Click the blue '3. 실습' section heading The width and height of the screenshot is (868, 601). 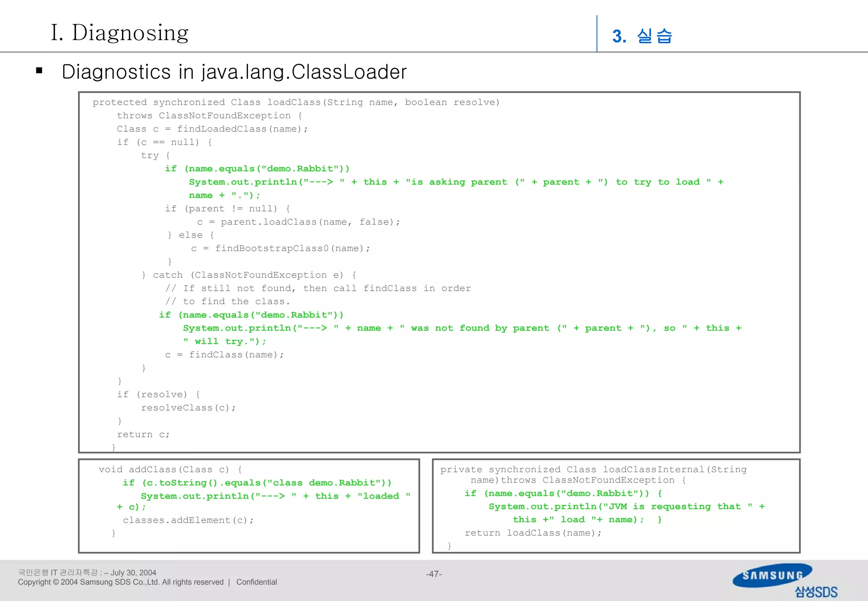pos(642,36)
